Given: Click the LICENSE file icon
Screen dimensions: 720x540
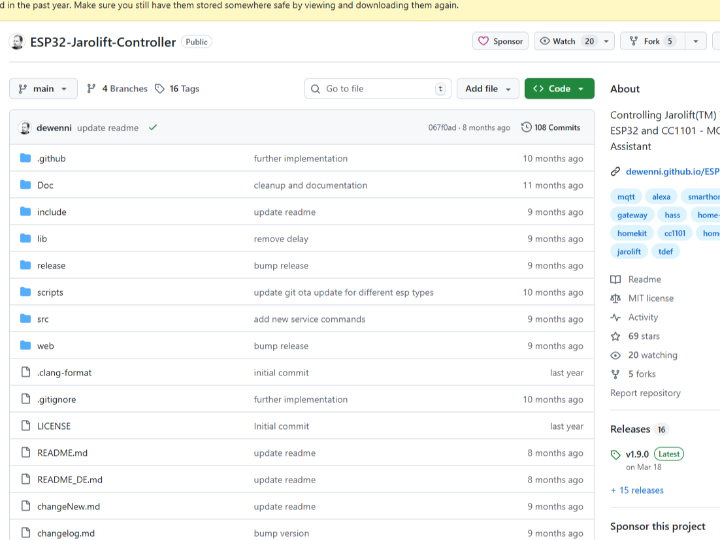Looking at the screenshot, I should pos(26,426).
